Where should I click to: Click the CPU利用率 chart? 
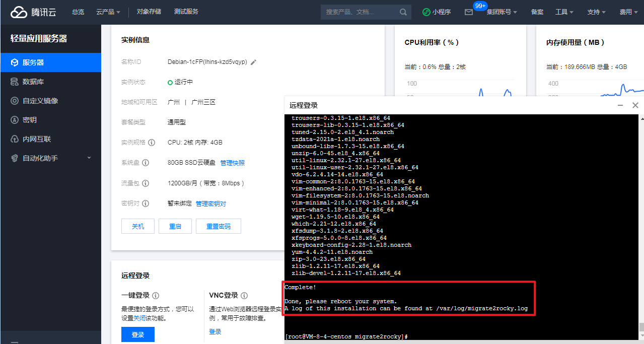[459, 87]
